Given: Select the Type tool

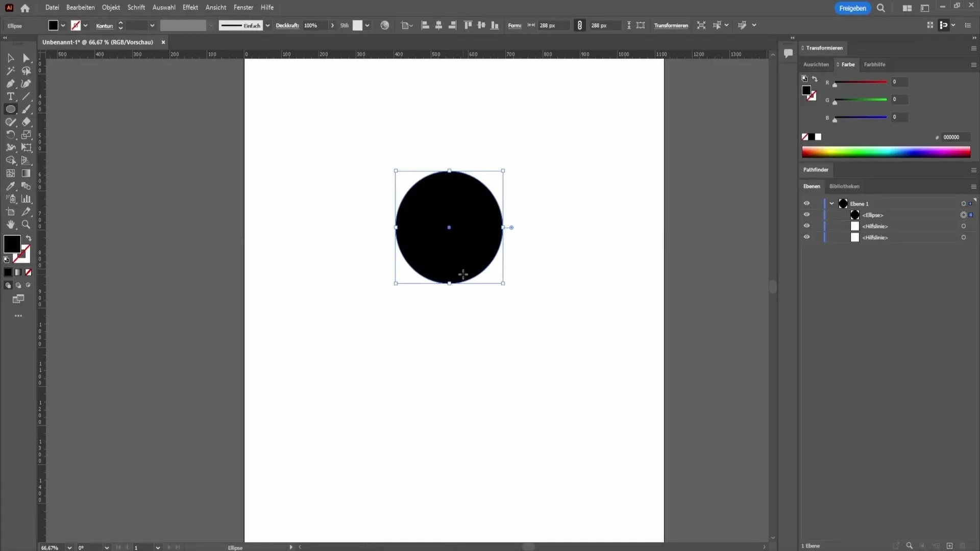Looking at the screenshot, I should point(10,96).
